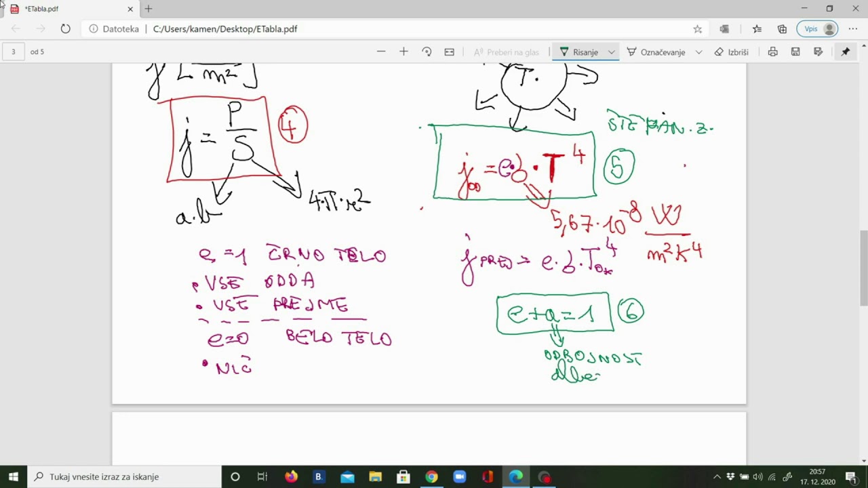View site information icon in address bar

pyautogui.click(x=94, y=29)
